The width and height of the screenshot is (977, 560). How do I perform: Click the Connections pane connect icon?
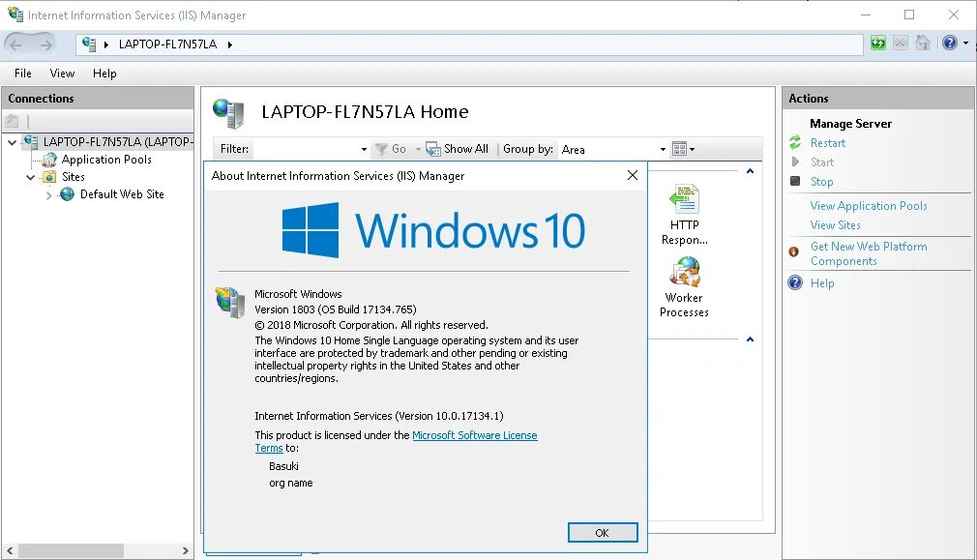pyautogui.click(x=12, y=121)
